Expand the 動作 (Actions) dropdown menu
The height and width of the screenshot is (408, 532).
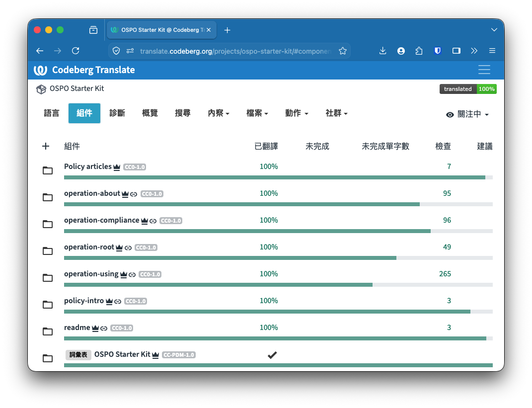coord(297,113)
